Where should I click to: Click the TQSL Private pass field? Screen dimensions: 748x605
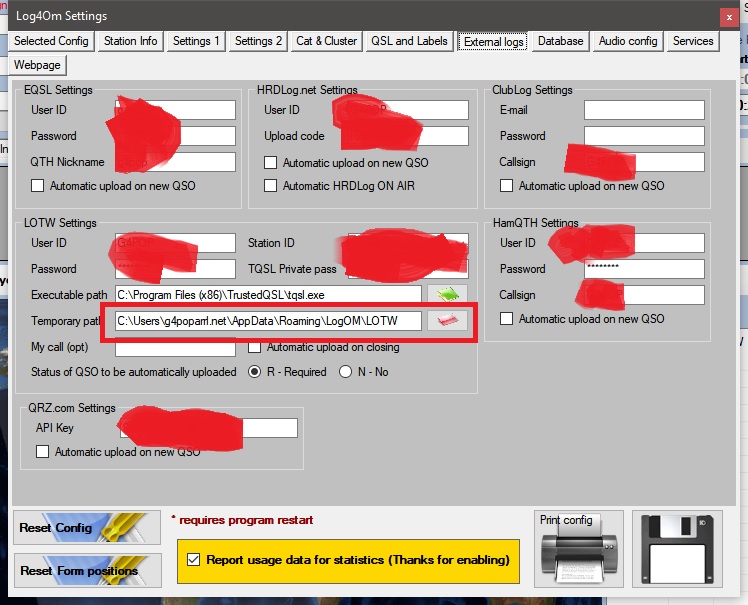(408, 269)
